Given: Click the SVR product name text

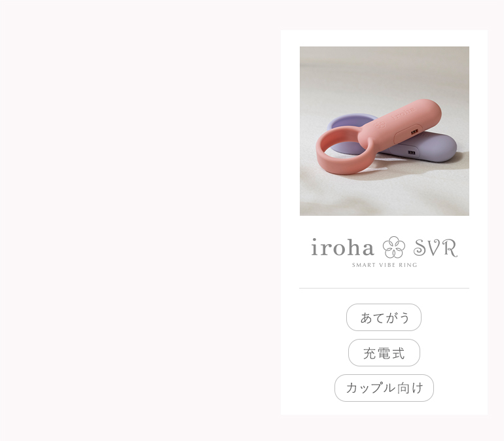Looking at the screenshot, I should pos(435,247).
